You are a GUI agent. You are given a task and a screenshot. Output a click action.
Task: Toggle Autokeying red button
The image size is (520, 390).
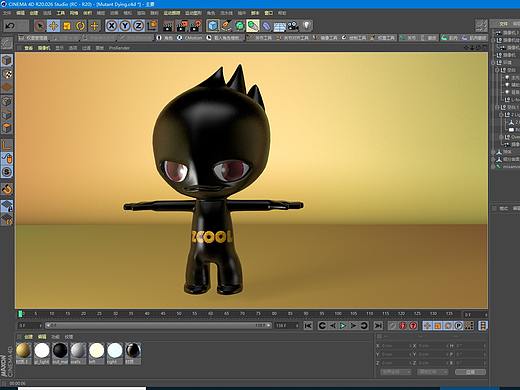(x=403, y=325)
